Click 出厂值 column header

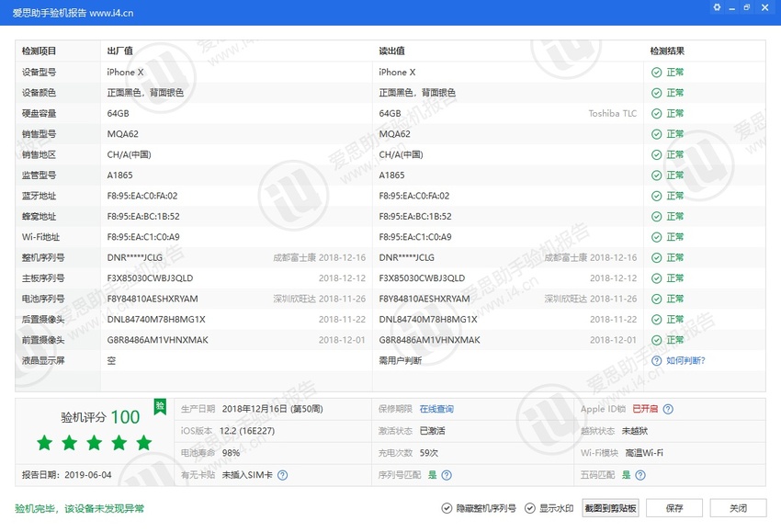(120, 51)
